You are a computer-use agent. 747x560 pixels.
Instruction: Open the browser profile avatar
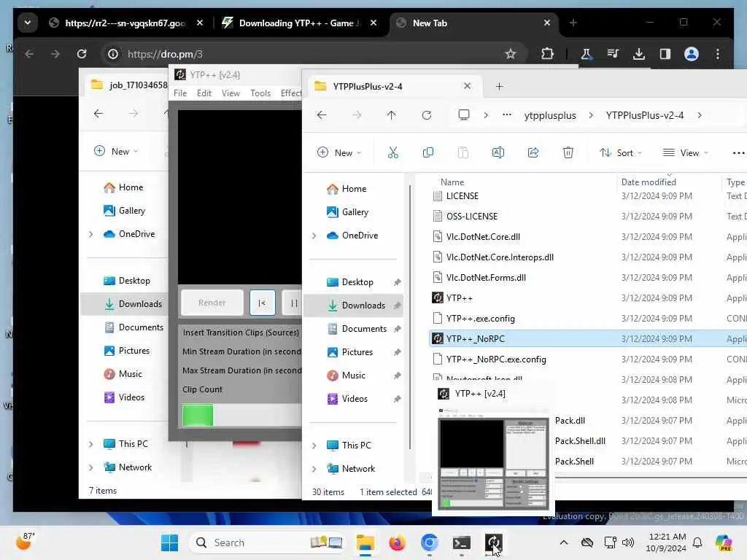click(x=692, y=54)
